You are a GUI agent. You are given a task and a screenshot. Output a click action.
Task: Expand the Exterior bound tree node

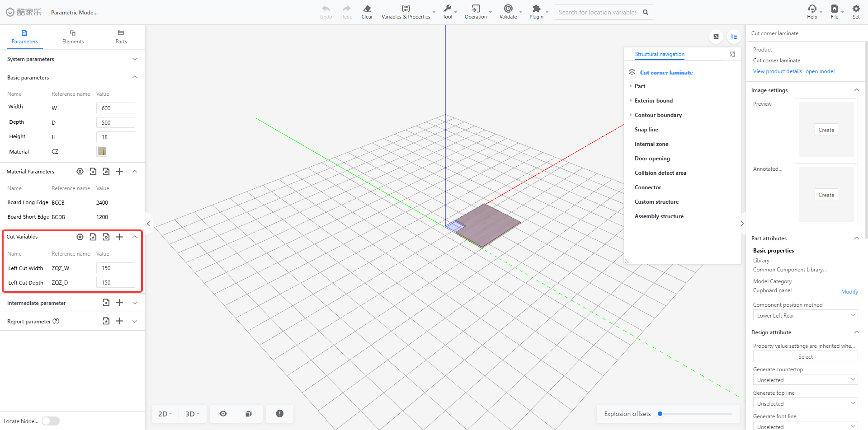click(x=631, y=100)
